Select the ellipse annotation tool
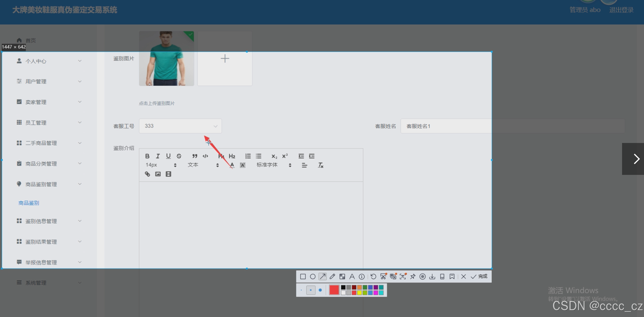The height and width of the screenshot is (317, 644). tap(313, 277)
